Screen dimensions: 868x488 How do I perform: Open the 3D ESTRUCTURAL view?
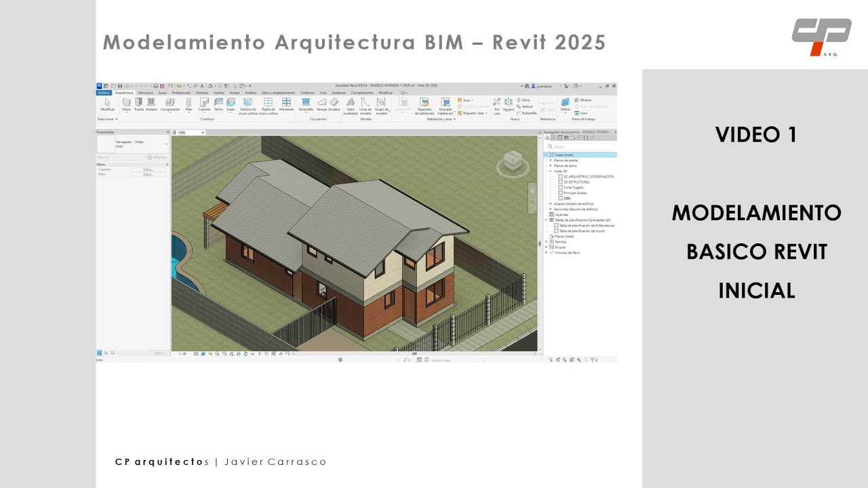pos(576,182)
